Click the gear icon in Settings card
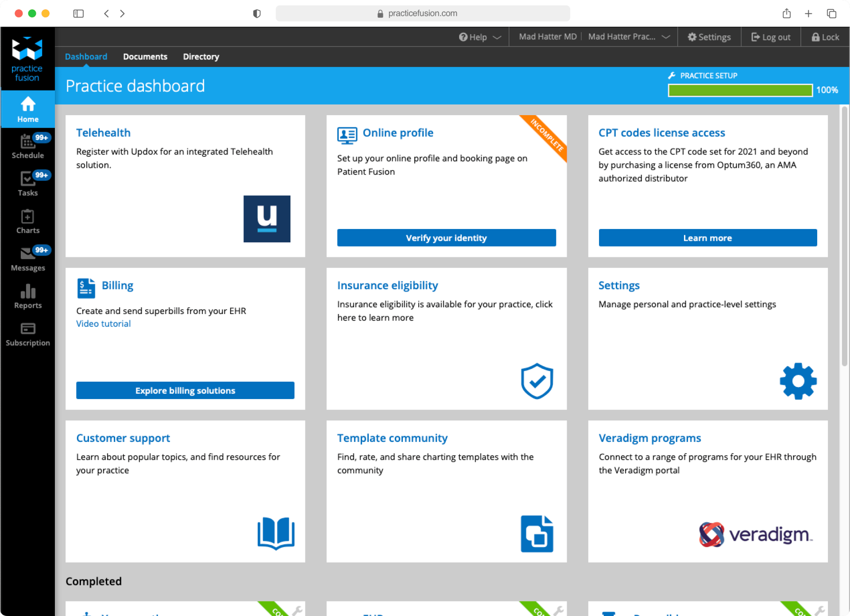Viewport: 850px width, 616px height. point(798,381)
